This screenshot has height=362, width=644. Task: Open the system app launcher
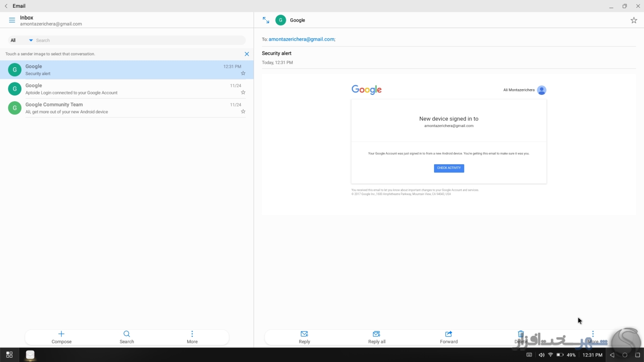[9, 355]
